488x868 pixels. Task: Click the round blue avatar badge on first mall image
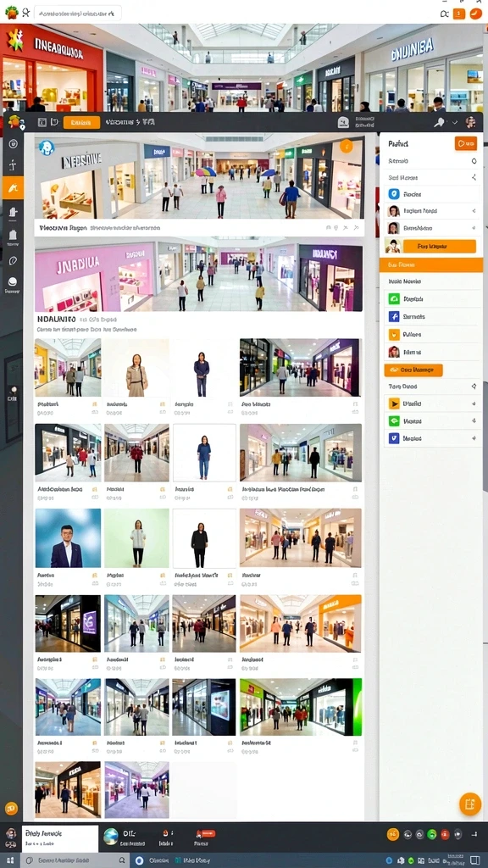tap(47, 147)
